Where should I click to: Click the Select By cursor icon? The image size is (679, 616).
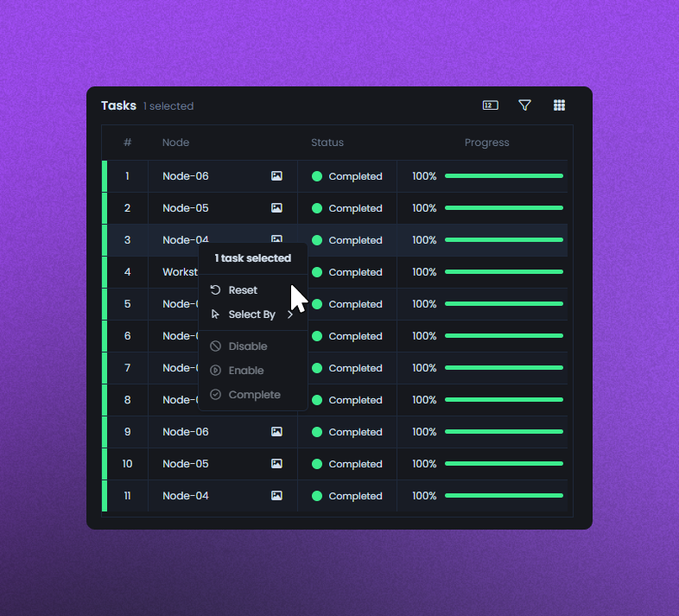coord(215,314)
